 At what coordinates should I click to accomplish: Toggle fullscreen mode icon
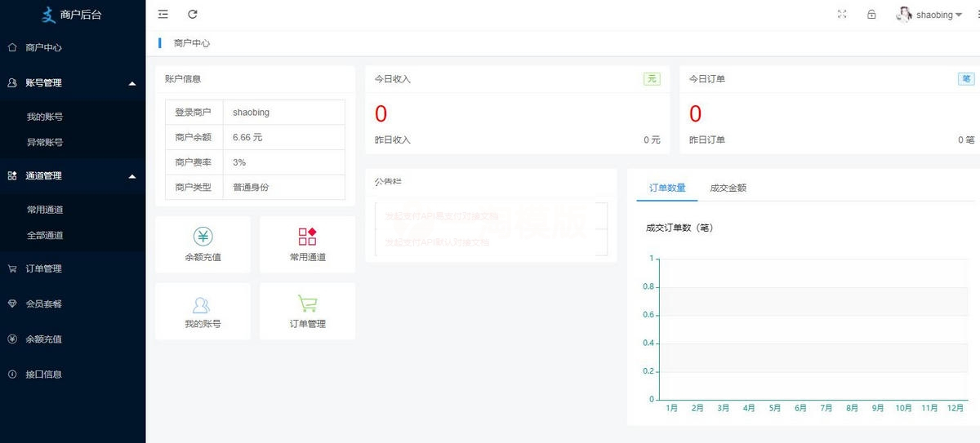[x=842, y=15]
